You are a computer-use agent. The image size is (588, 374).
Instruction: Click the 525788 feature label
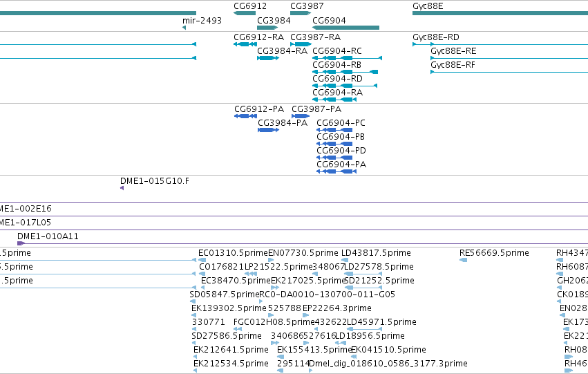(285, 308)
